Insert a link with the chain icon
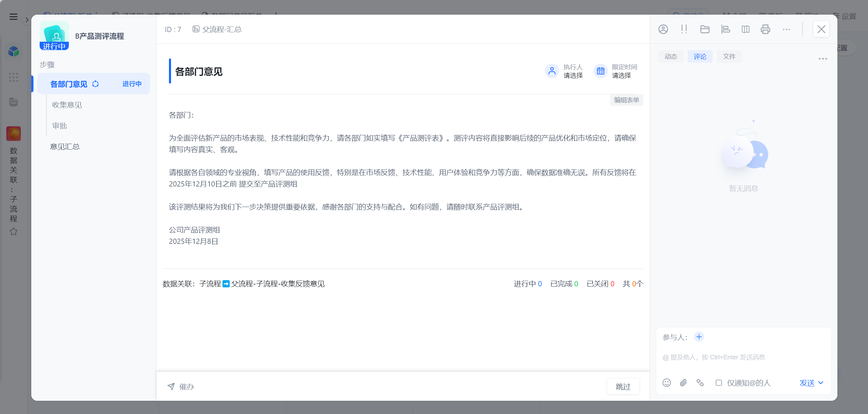Viewport: 868px width, 414px height. [700, 383]
